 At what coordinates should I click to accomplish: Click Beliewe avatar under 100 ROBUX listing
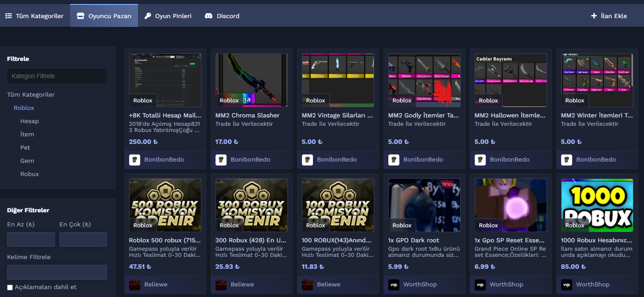[x=307, y=285]
